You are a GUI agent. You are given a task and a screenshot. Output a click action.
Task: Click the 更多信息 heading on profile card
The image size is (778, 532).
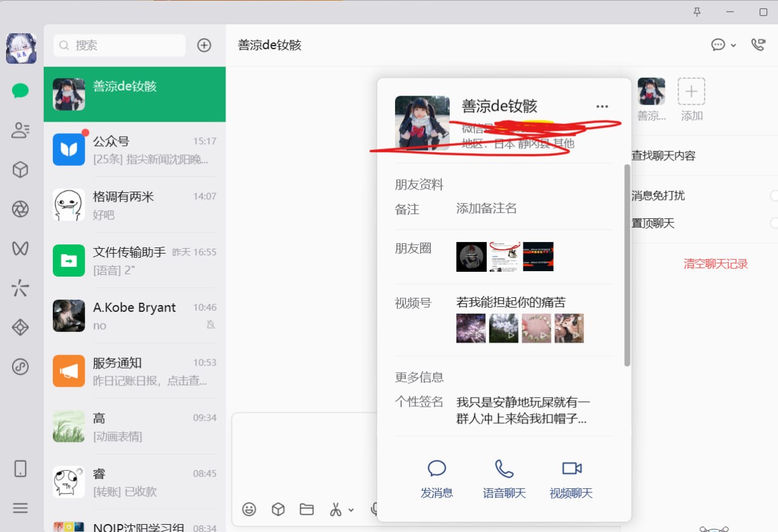[x=419, y=377]
